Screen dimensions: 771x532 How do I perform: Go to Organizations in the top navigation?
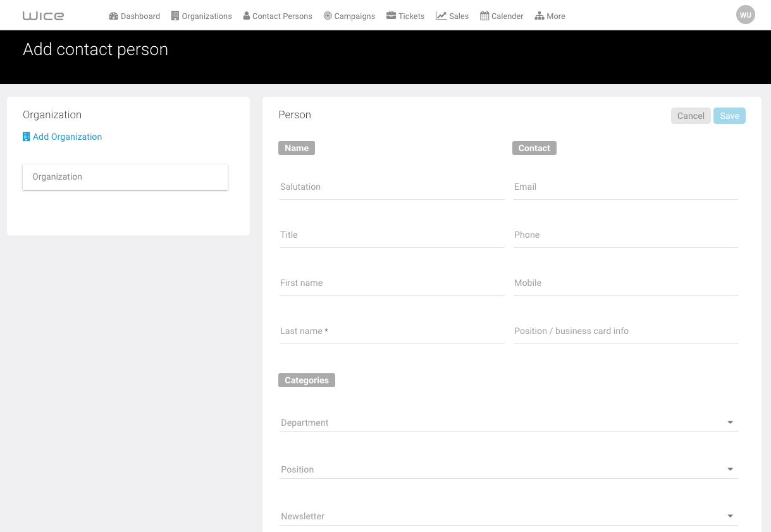coord(202,16)
